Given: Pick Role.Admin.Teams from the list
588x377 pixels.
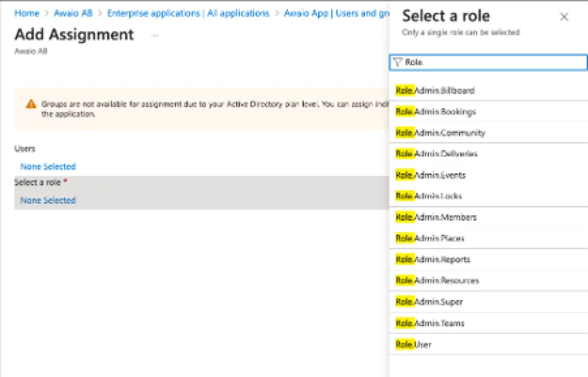Looking at the screenshot, I should (489, 323).
